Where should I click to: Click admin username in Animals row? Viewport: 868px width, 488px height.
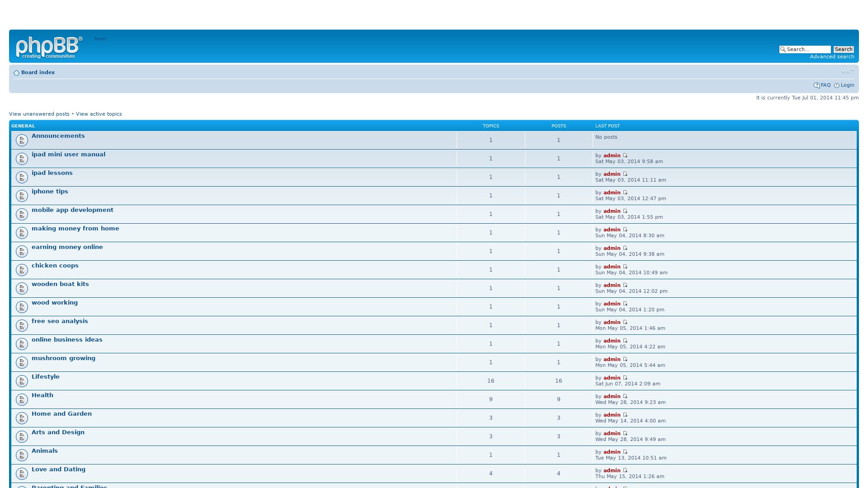coord(612,452)
